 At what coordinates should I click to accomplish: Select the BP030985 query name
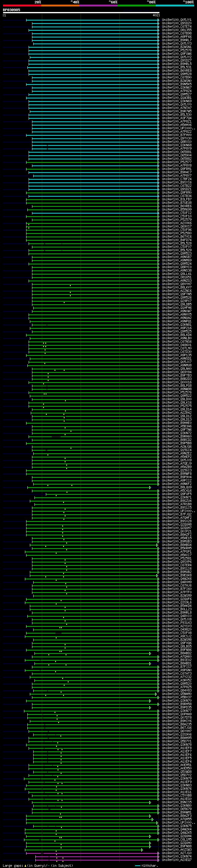click(11, 10)
